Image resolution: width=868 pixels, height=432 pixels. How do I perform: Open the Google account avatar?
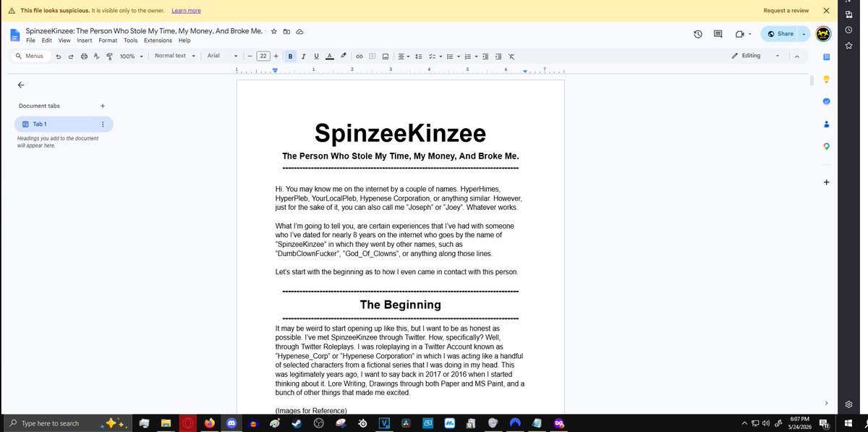(823, 34)
